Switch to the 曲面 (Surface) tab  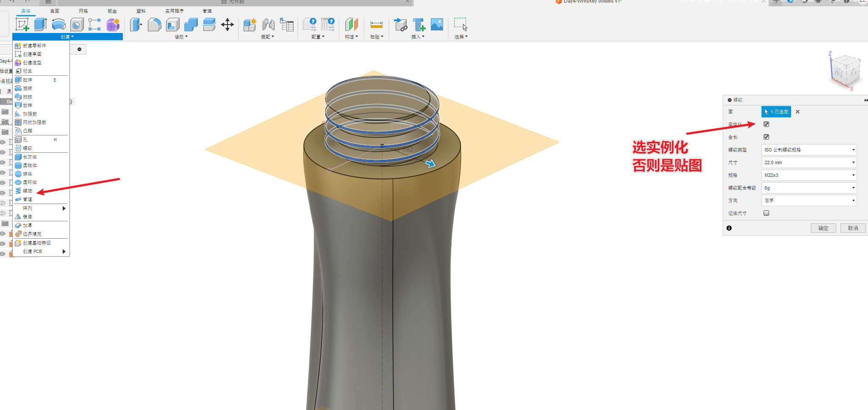pyautogui.click(x=55, y=11)
